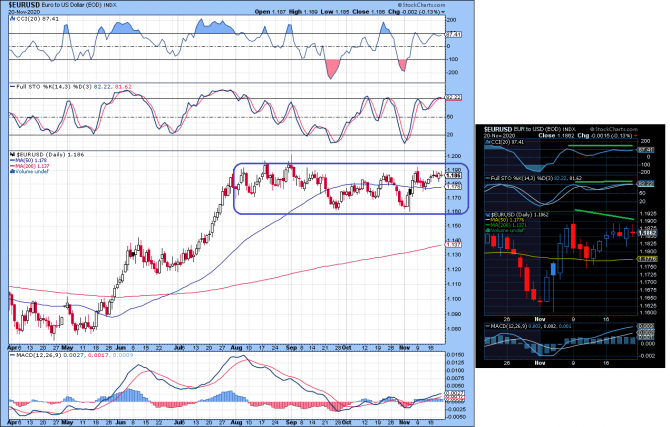Click the MA(50) 1.1776 legend on dark inset chart
This screenshot has height=427, width=670.
point(505,221)
